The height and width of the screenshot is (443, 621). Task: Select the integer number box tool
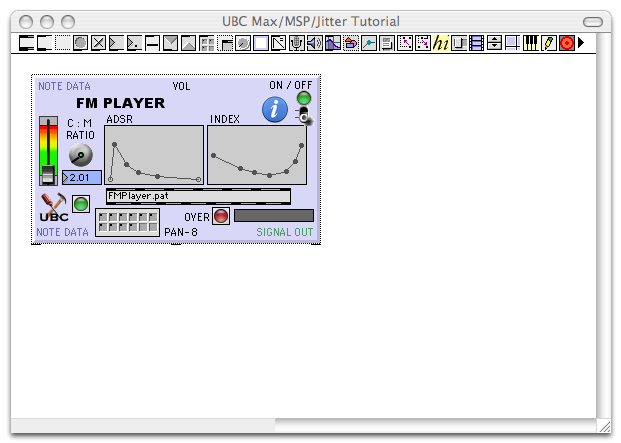point(116,43)
